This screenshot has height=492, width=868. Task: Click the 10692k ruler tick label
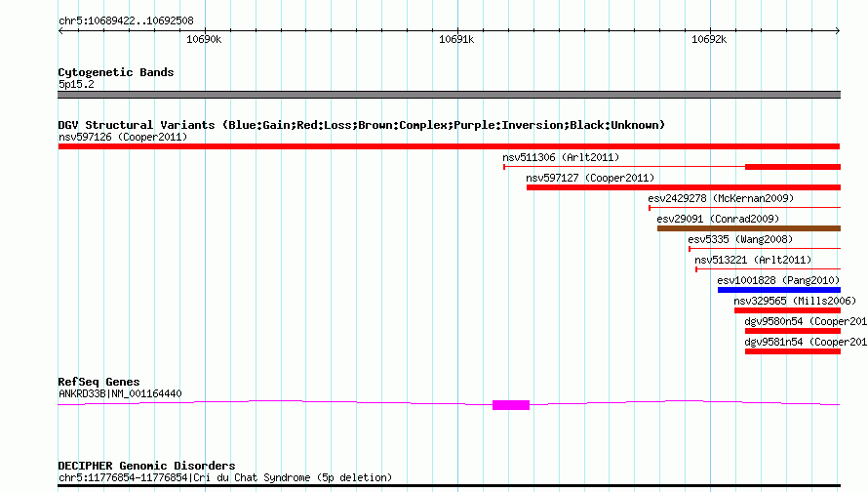709,39
